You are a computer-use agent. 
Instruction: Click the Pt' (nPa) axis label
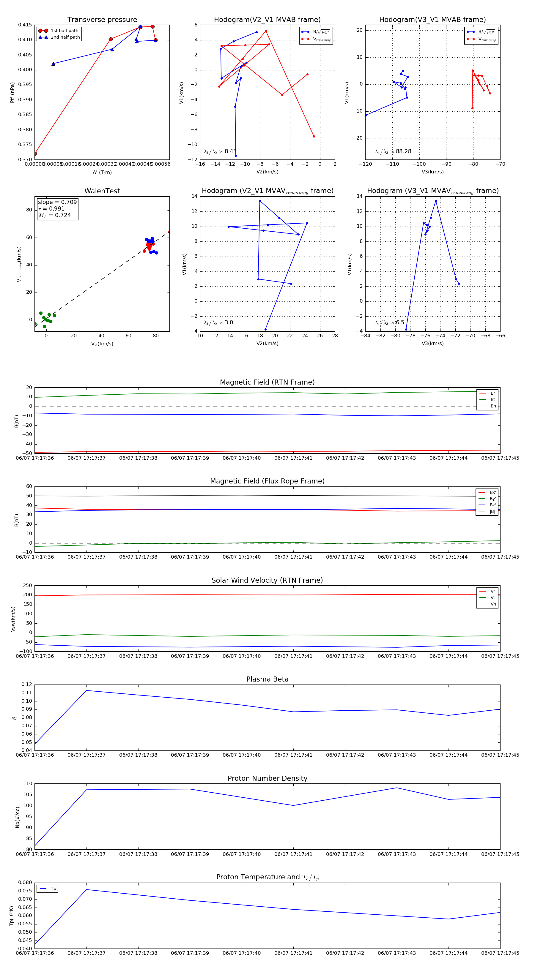click(x=12, y=92)
